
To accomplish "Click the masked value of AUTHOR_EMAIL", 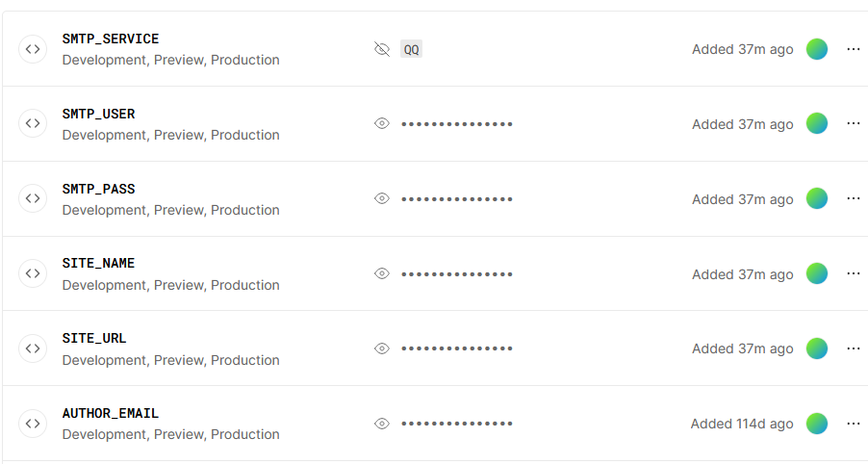I will (x=457, y=424).
